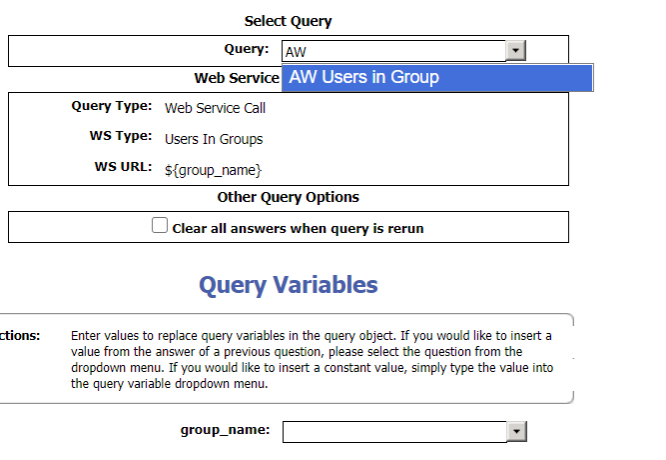Click the 'Users In Groups' value text
This screenshot has width=666, height=460.
[x=214, y=139]
